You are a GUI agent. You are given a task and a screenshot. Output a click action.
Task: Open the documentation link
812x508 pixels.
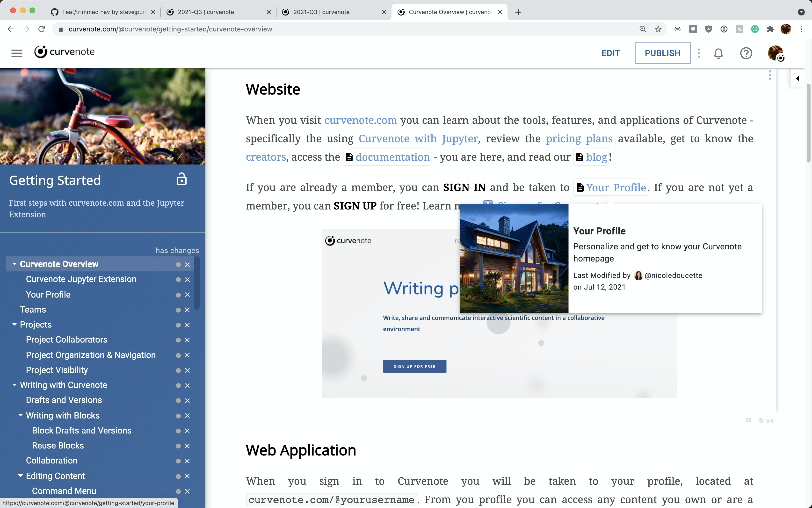pos(388,157)
